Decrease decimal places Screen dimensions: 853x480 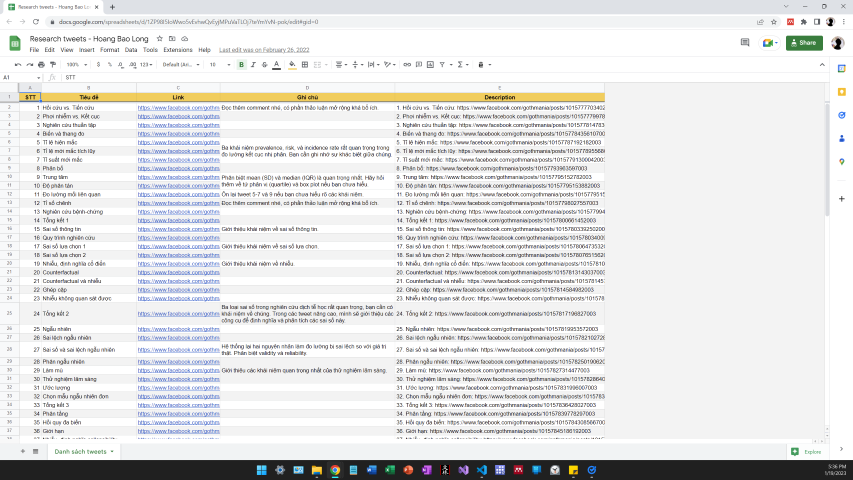pyautogui.click(x=121, y=65)
